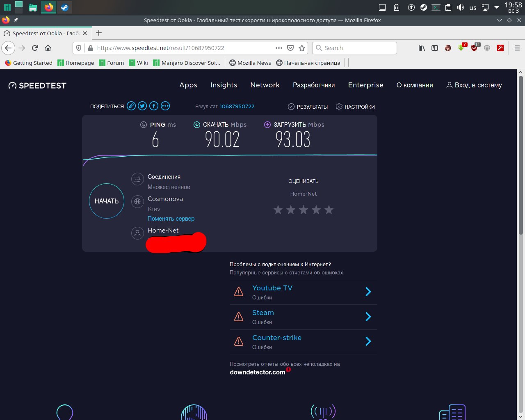Open the Youtube TV link
Screen dimensions: 525x420
[x=272, y=288]
